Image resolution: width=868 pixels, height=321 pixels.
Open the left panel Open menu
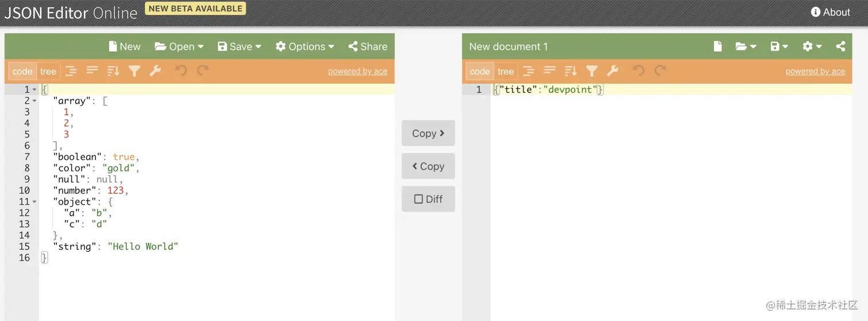point(179,46)
